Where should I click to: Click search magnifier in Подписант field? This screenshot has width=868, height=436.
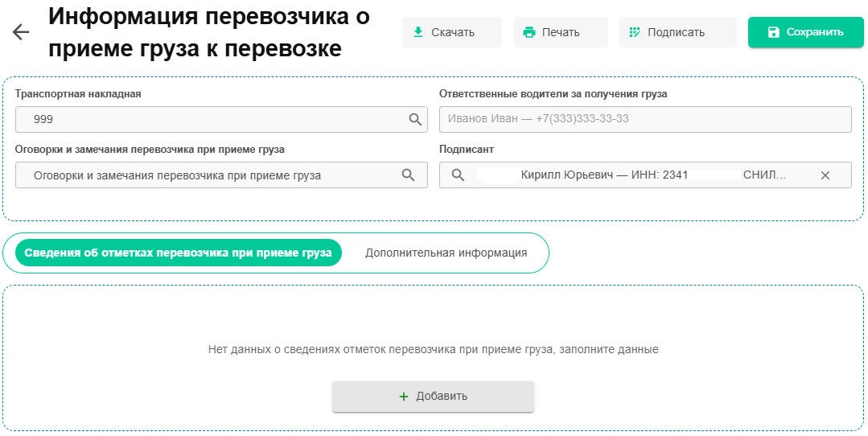(x=458, y=175)
